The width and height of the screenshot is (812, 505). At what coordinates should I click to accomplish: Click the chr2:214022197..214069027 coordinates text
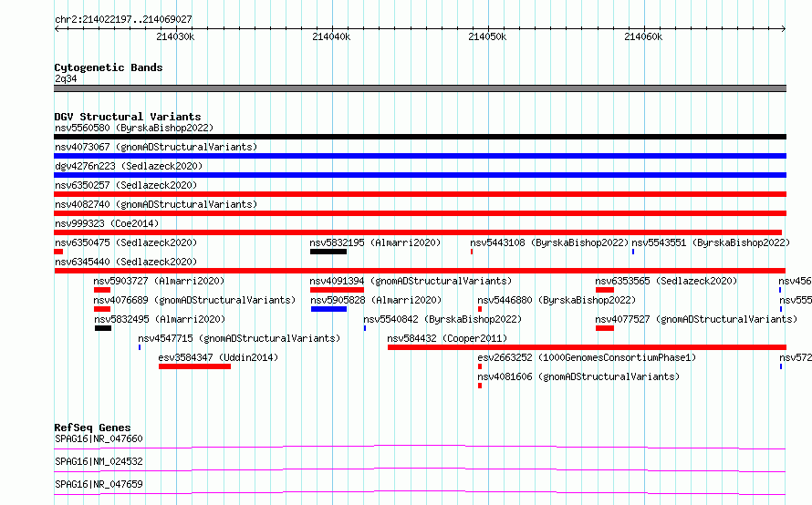coord(123,19)
